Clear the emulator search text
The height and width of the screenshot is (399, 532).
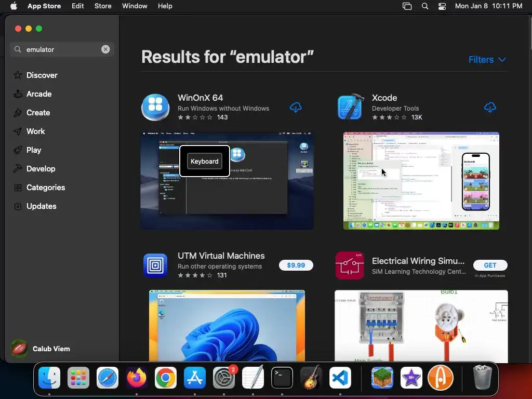[105, 49]
